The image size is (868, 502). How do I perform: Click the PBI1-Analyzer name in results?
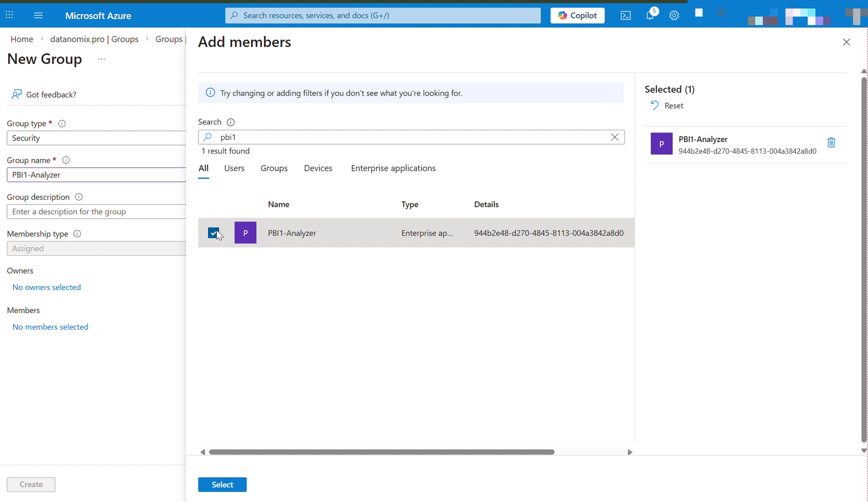pyautogui.click(x=292, y=233)
